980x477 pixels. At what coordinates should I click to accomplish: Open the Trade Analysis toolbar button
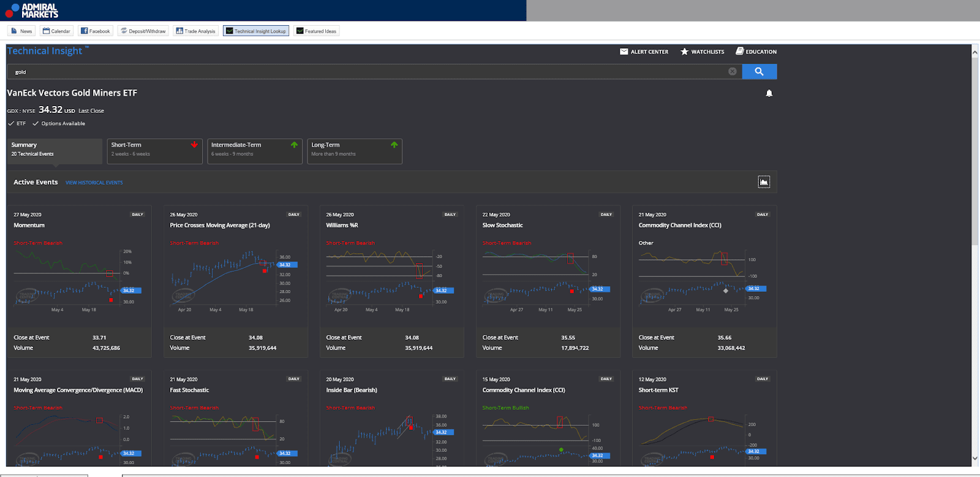tap(195, 31)
